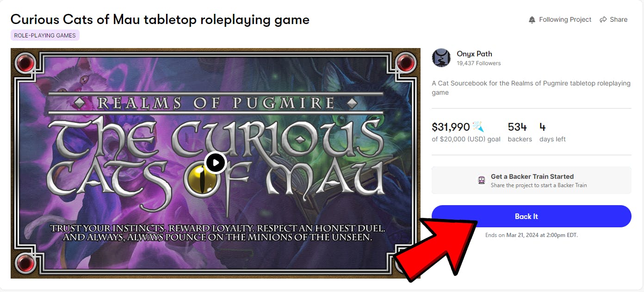Click the Realms of Pugmire banner in thumbnail

pos(216,103)
